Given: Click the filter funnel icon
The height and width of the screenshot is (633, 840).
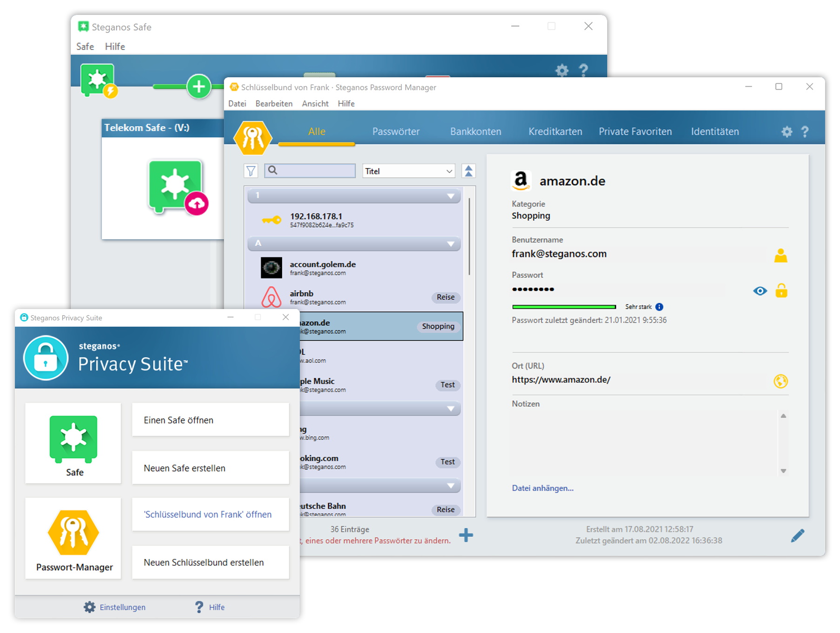Looking at the screenshot, I should click(251, 171).
